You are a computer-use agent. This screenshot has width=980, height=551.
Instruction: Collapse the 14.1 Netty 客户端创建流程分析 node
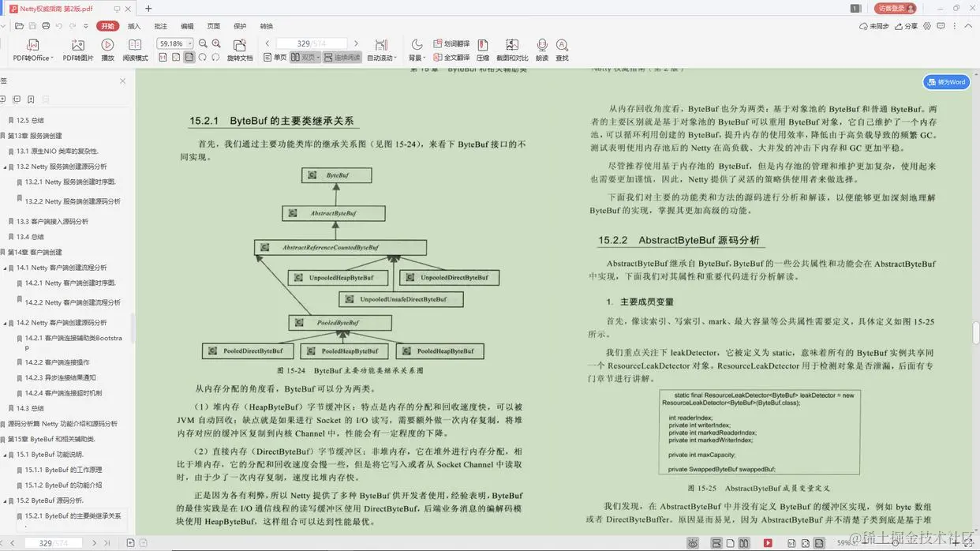5,268
